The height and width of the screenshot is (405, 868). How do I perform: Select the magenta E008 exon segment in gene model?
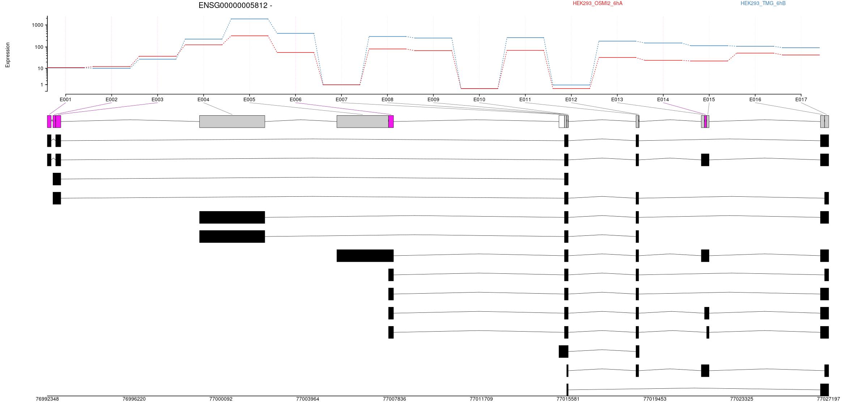391,121
